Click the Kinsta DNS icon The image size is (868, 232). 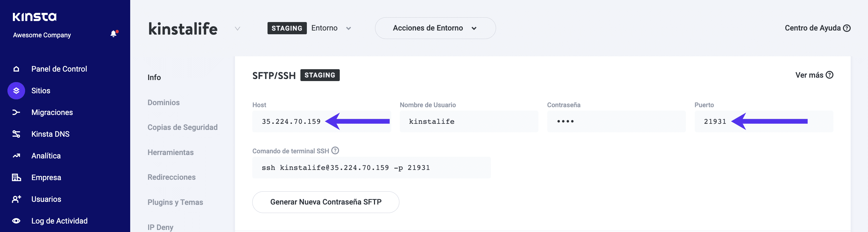16,134
